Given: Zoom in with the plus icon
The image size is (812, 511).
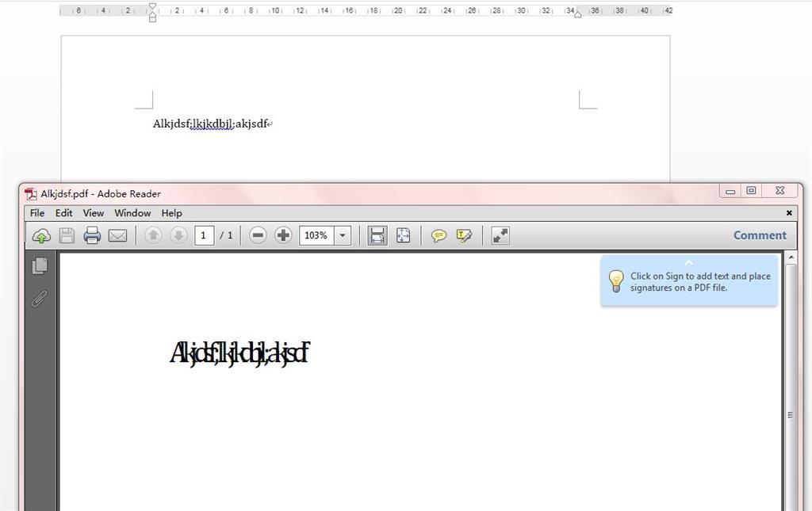Looking at the screenshot, I should point(283,235).
